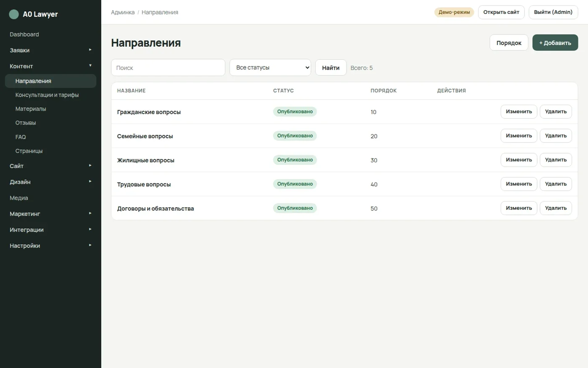Click the A0 Lawyer green logo circle

(14, 14)
